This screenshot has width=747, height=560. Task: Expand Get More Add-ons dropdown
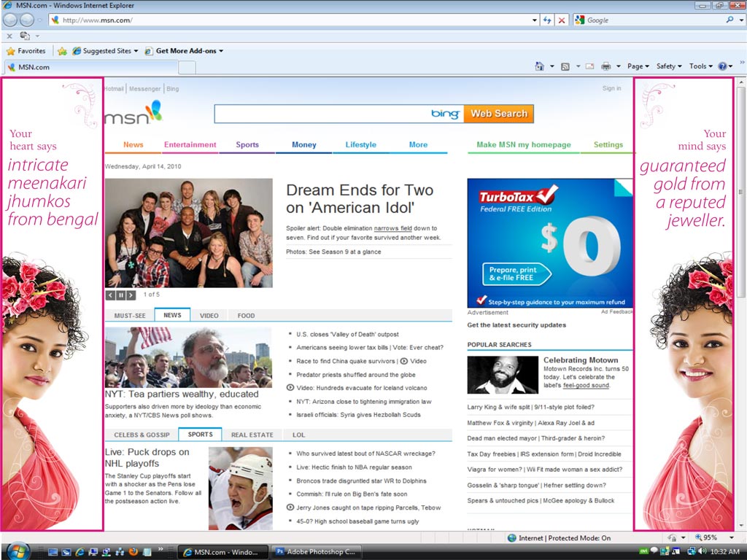tap(221, 51)
